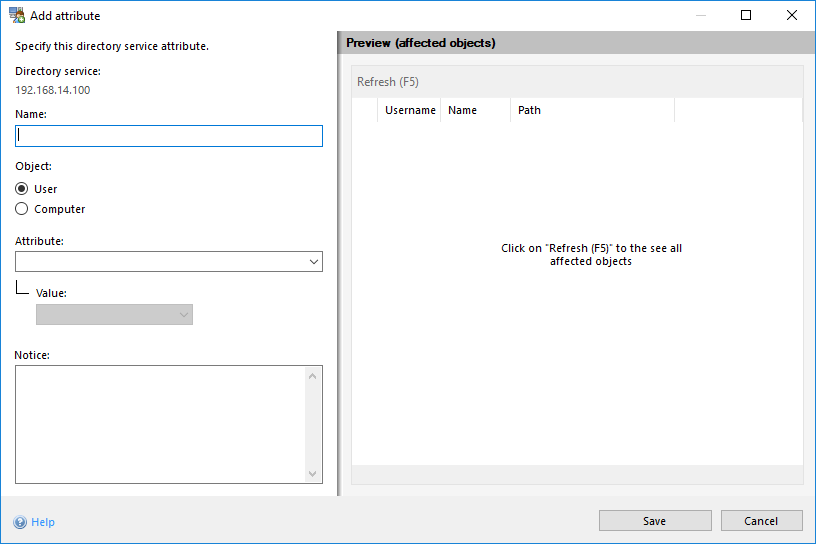Maximize the Add attribute window

coord(746,16)
